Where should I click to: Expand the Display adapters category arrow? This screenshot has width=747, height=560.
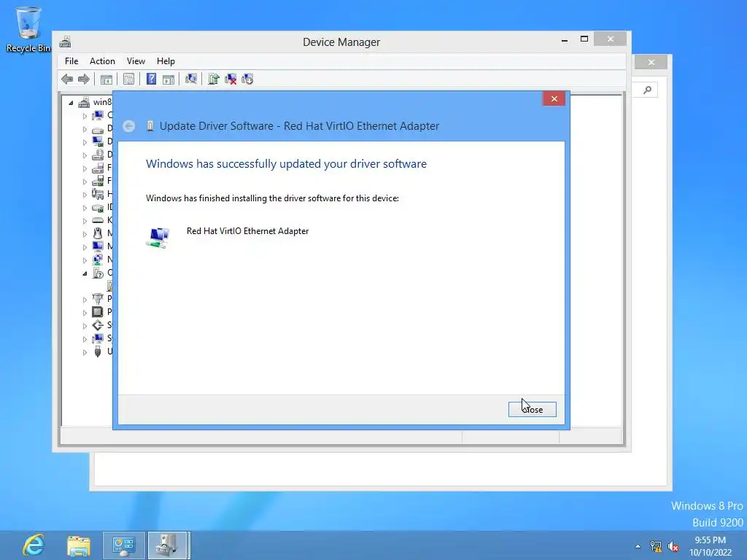[x=85, y=142]
